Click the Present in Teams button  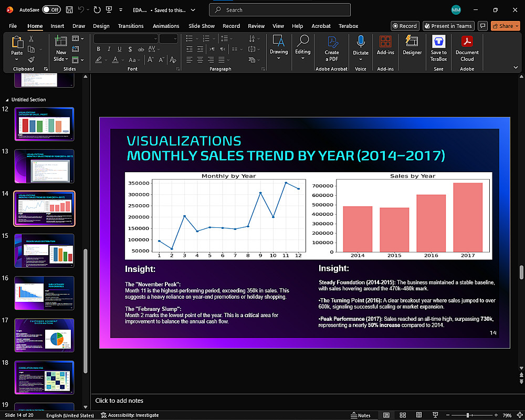(448, 26)
